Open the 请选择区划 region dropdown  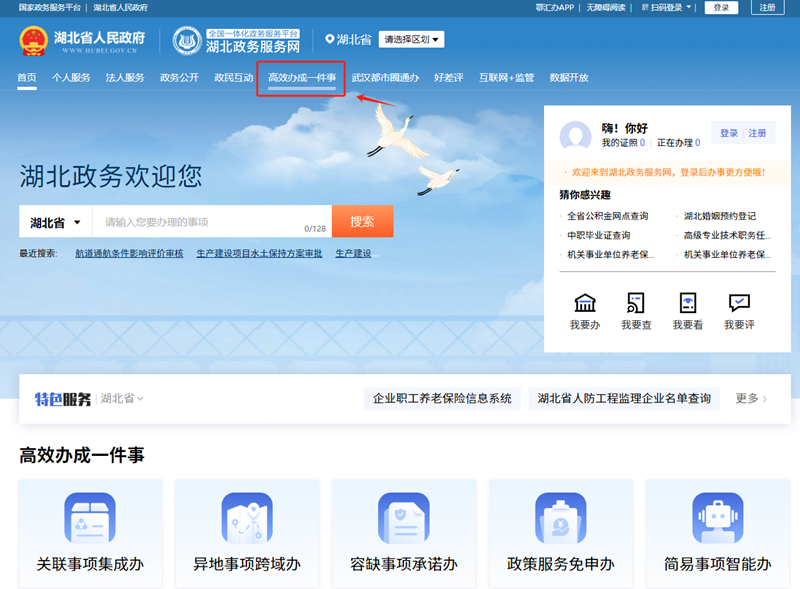(x=412, y=40)
